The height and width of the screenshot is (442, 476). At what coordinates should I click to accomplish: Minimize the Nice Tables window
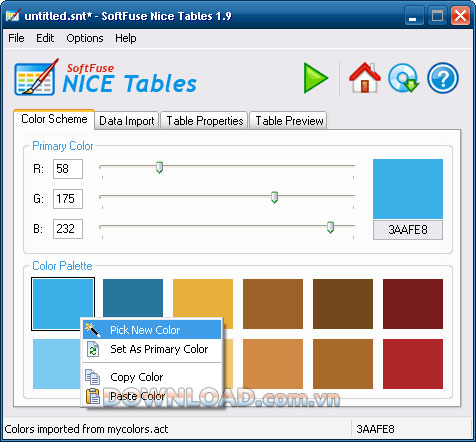[x=413, y=16]
